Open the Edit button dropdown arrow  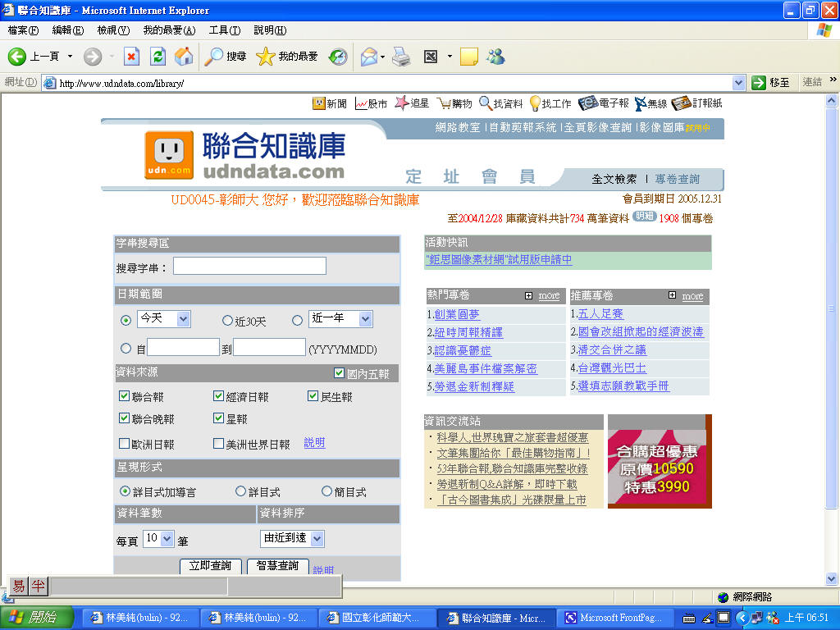(450, 57)
